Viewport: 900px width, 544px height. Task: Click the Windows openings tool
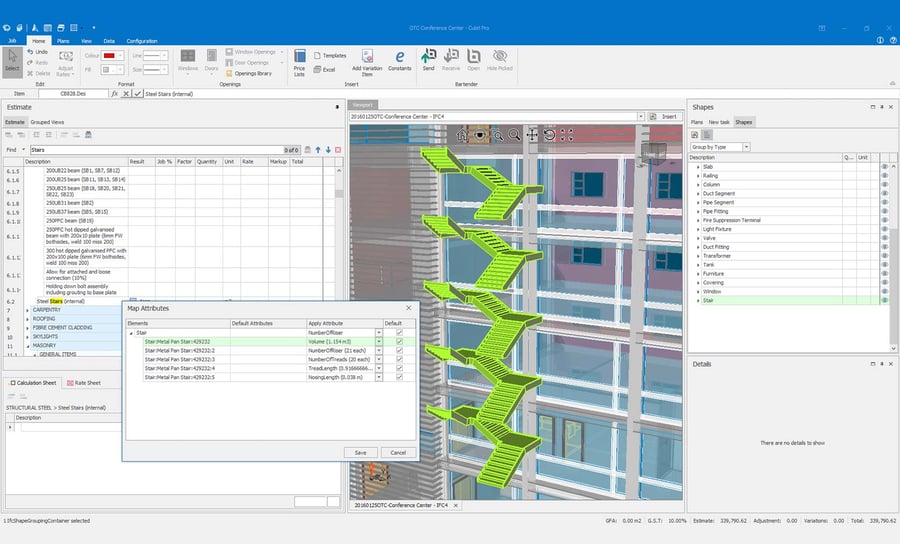[188, 60]
